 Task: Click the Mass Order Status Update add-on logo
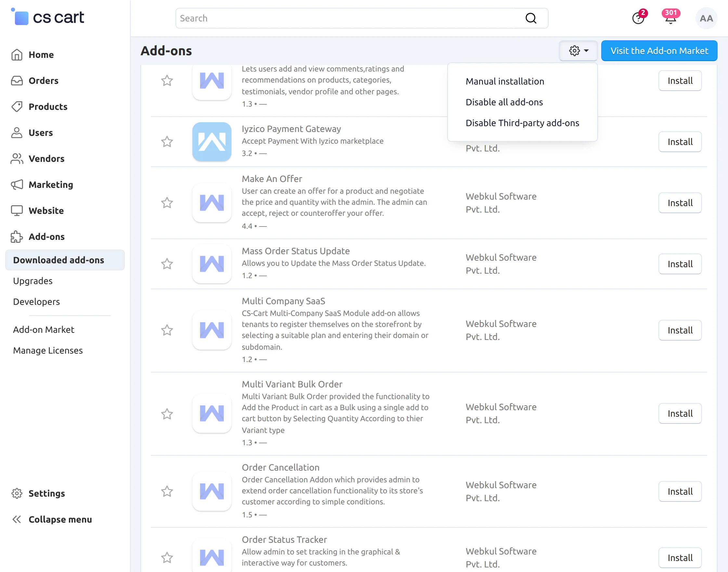point(212,264)
